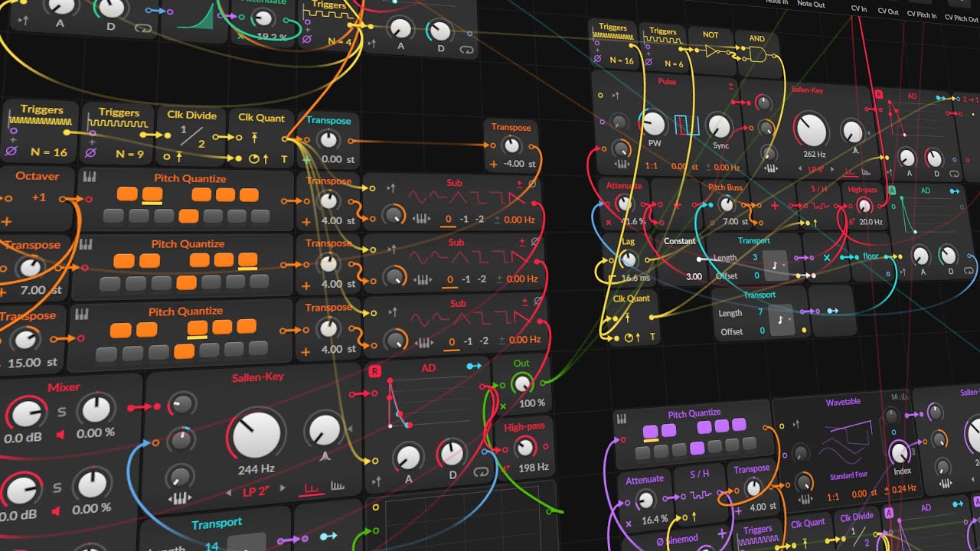The image size is (980, 551).
Task: Click the Sync knob in Pulse module
Action: coord(718,126)
